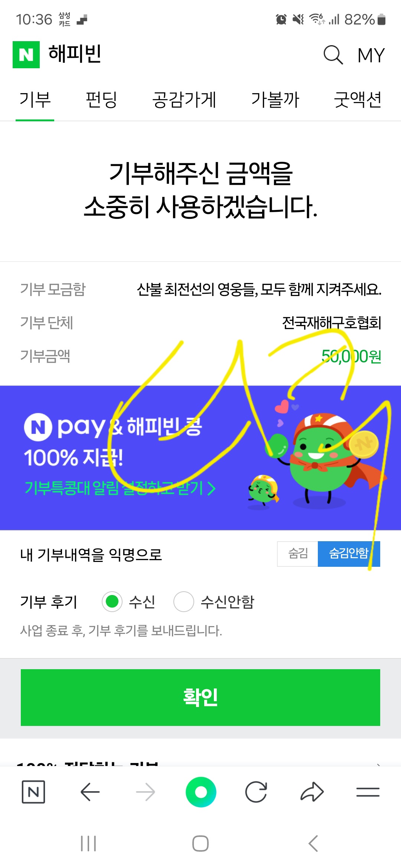Open search with the magnifier icon

click(x=333, y=55)
